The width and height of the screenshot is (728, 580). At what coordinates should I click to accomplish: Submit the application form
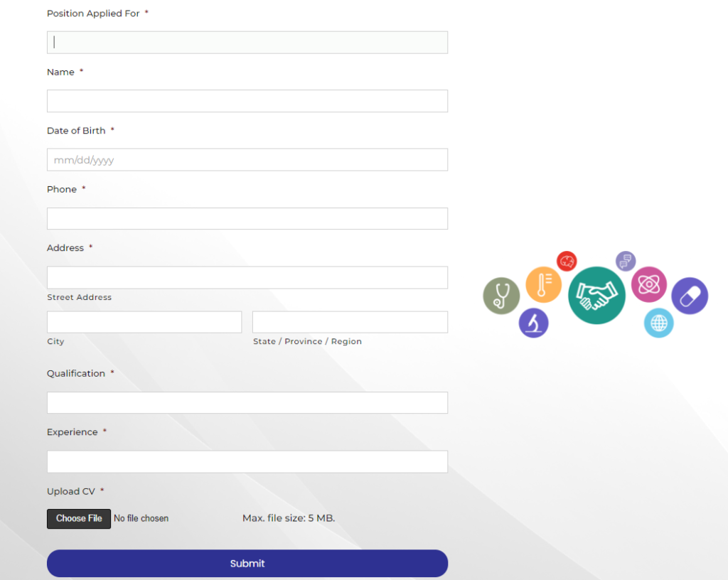247,563
